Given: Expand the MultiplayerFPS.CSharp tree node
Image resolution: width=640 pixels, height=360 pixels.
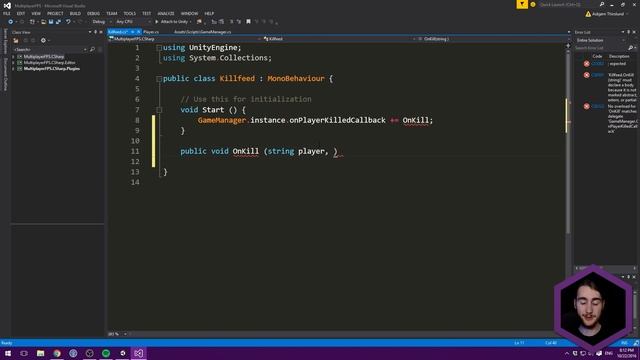Looking at the screenshot, I should (x=13, y=57).
